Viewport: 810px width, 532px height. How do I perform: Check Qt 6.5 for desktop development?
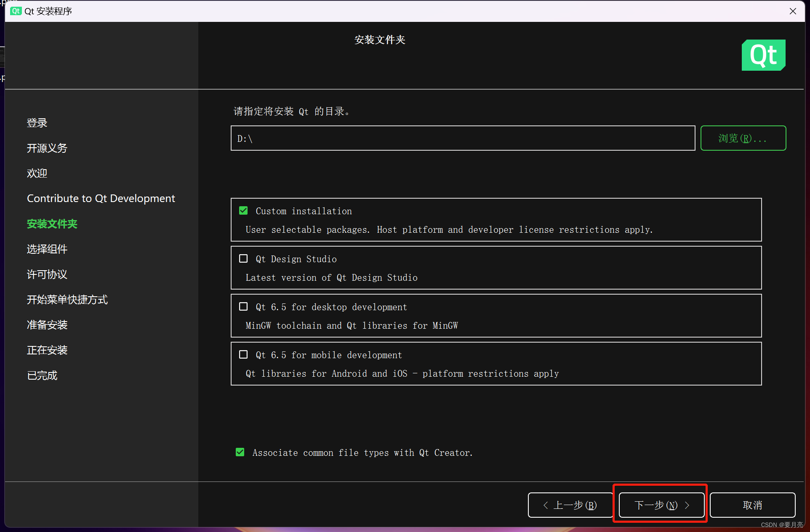(243, 306)
